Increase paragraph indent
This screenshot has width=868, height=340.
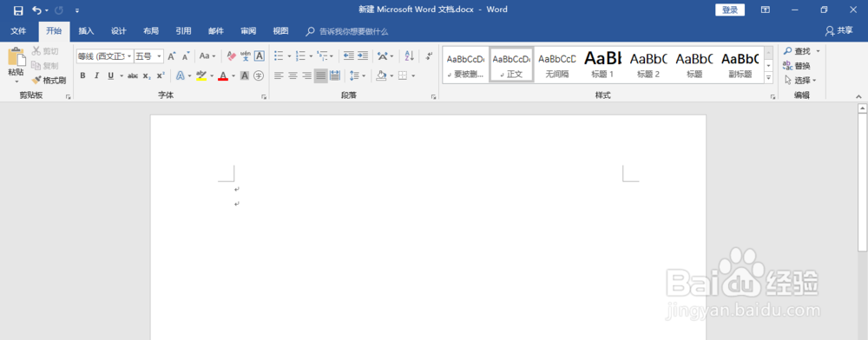pyautogui.click(x=363, y=56)
